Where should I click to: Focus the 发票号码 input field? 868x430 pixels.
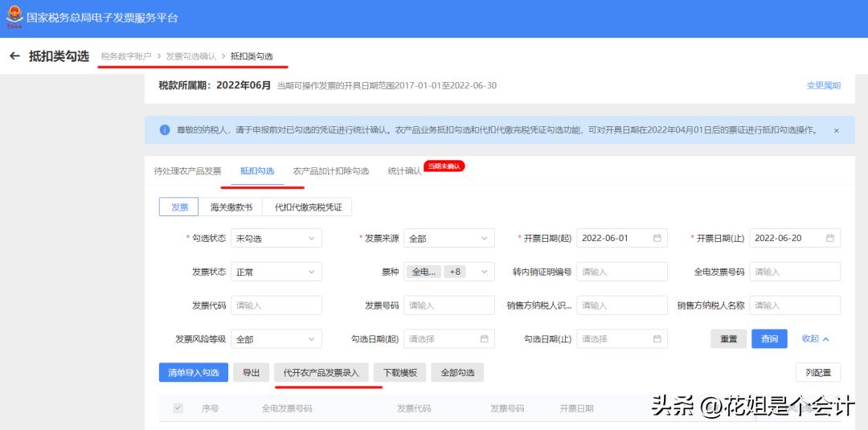449,305
